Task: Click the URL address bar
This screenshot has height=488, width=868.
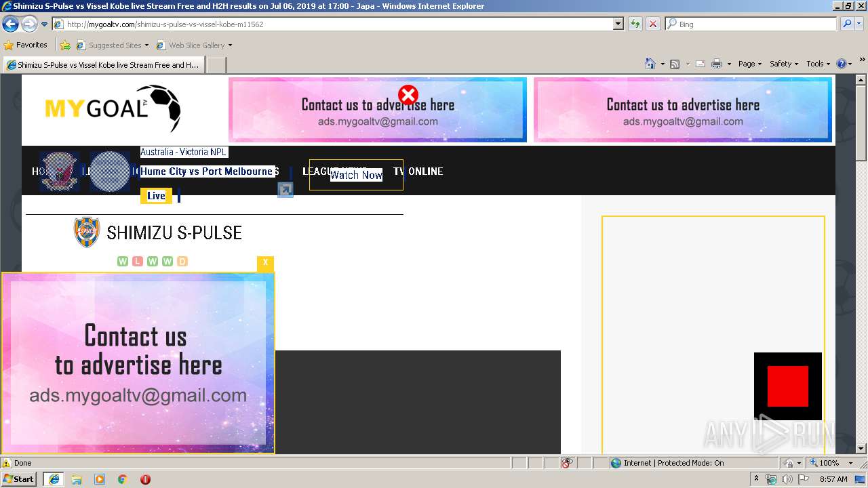Action: [x=332, y=24]
